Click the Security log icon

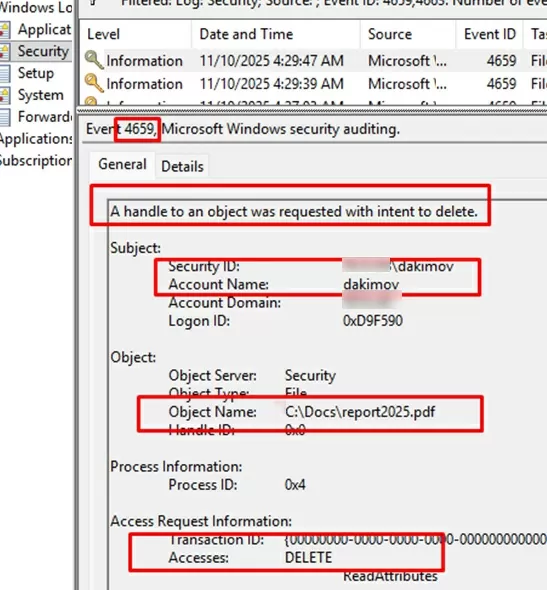5,52
